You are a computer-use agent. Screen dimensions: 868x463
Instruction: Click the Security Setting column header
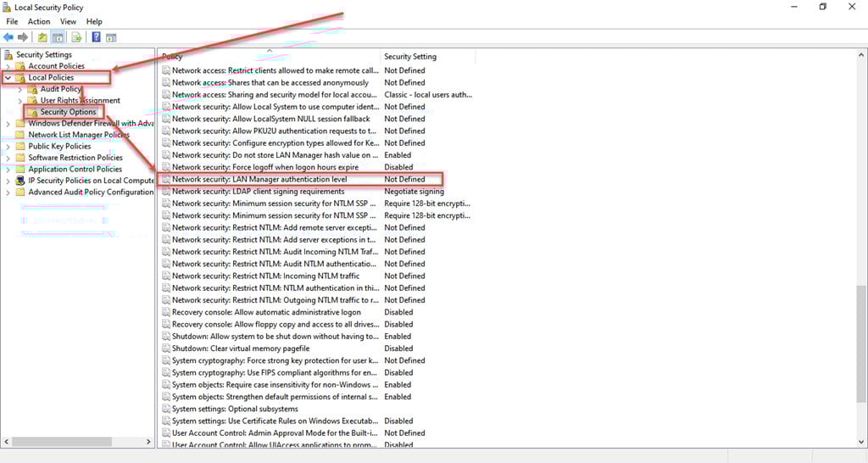pyautogui.click(x=410, y=57)
